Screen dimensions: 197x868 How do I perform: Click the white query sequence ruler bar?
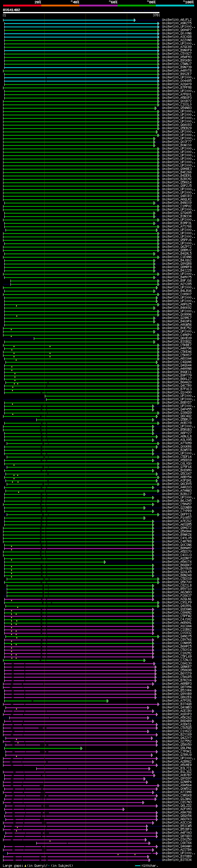tap(81, 13)
